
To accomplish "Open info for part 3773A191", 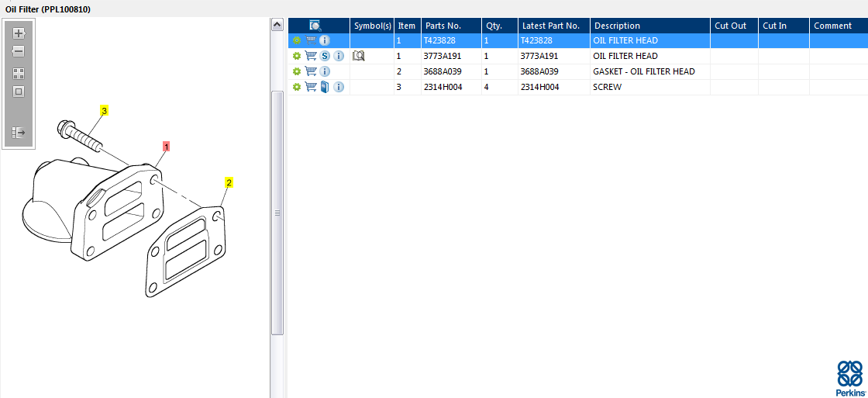I will (339, 56).
